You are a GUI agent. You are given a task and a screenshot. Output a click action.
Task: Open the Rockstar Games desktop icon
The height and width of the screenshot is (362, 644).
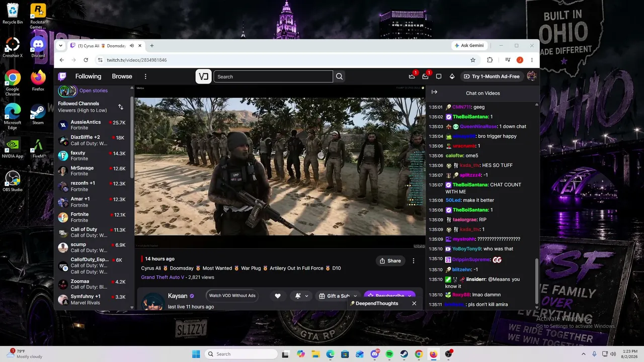click(38, 15)
